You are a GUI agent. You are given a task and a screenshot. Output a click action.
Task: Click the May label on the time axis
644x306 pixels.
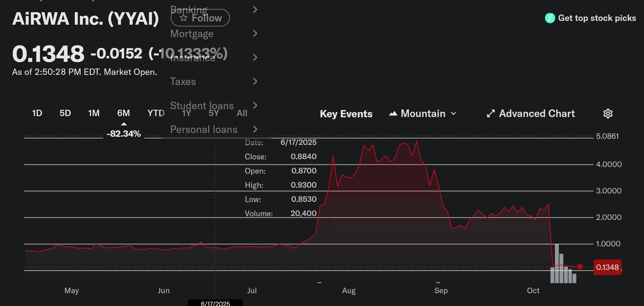click(x=72, y=291)
